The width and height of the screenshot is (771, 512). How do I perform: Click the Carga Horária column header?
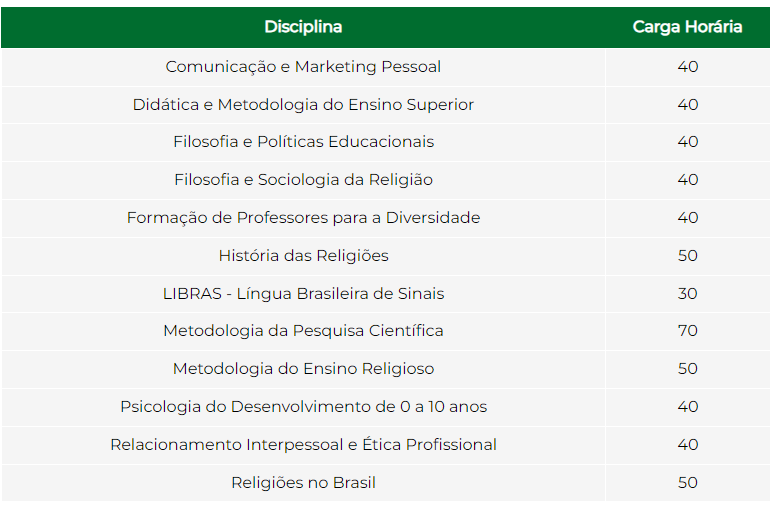coord(687,27)
